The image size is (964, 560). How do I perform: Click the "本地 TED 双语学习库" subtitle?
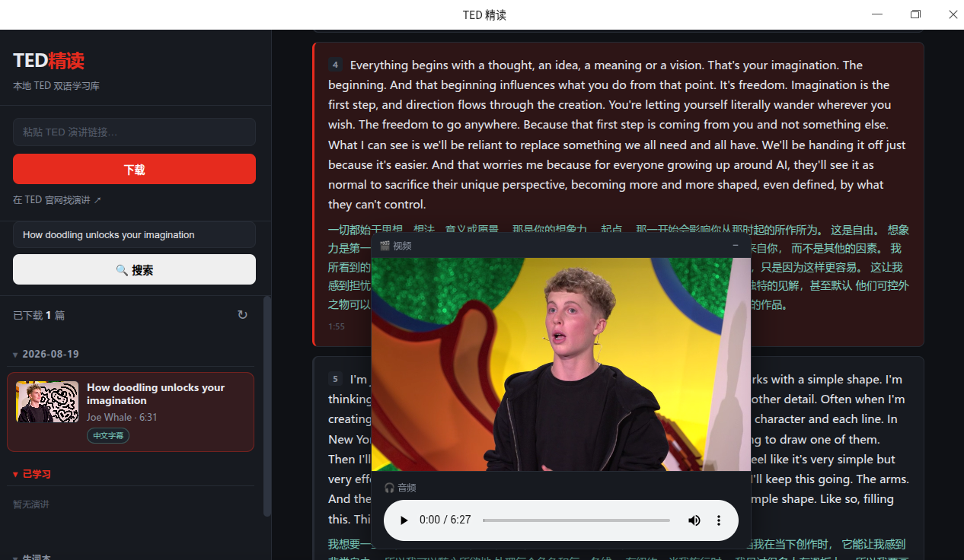click(x=56, y=86)
